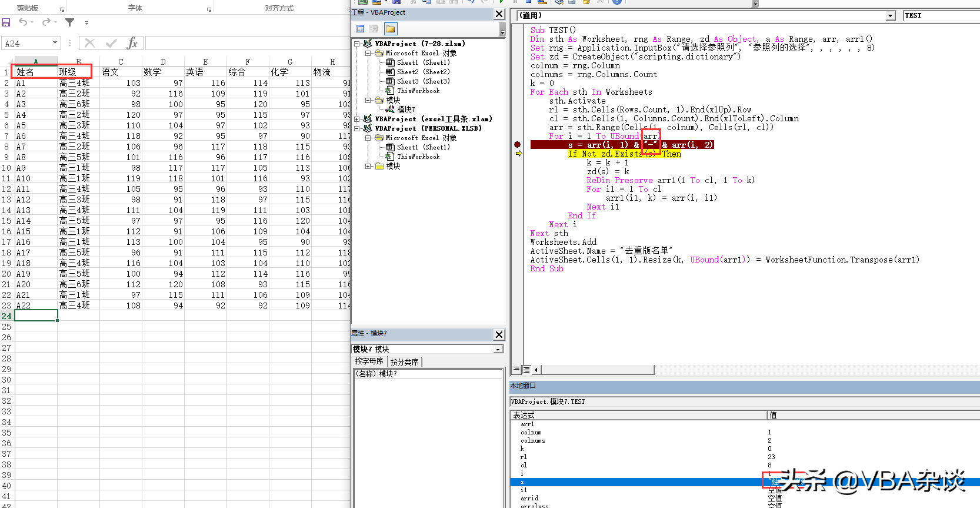Collapse the 模块 folder under 7-28.xlsm
The height and width of the screenshot is (508, 980).
click(x=368, y=100)
